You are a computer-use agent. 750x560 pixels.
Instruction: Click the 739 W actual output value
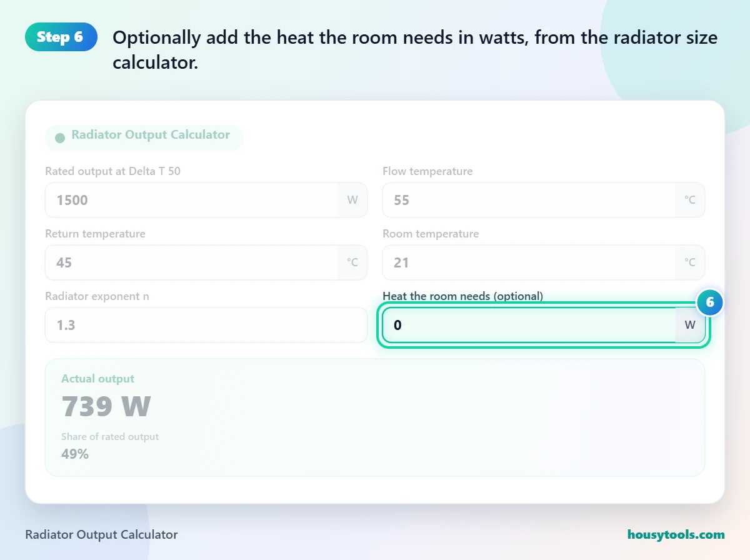[106, 406]
